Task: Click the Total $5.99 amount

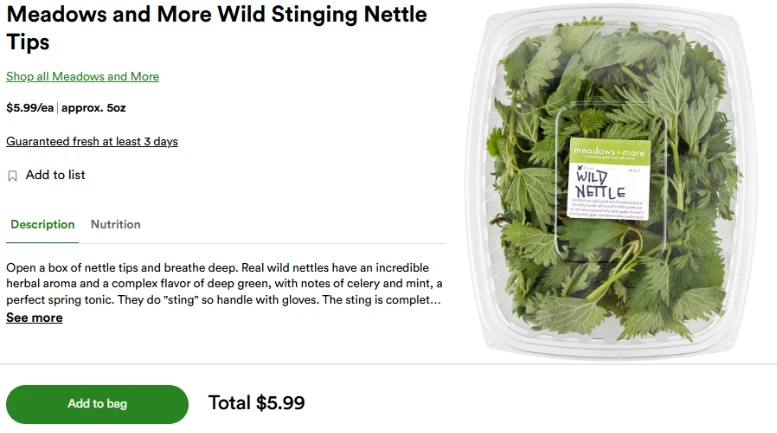Action: (x=256, y=403)
